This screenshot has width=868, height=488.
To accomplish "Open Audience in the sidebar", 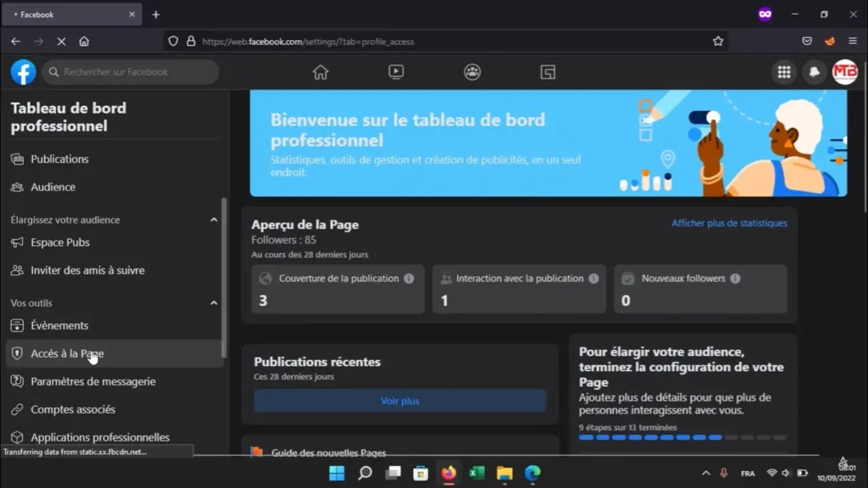I will pyautogui.click(x=114, y=187).
